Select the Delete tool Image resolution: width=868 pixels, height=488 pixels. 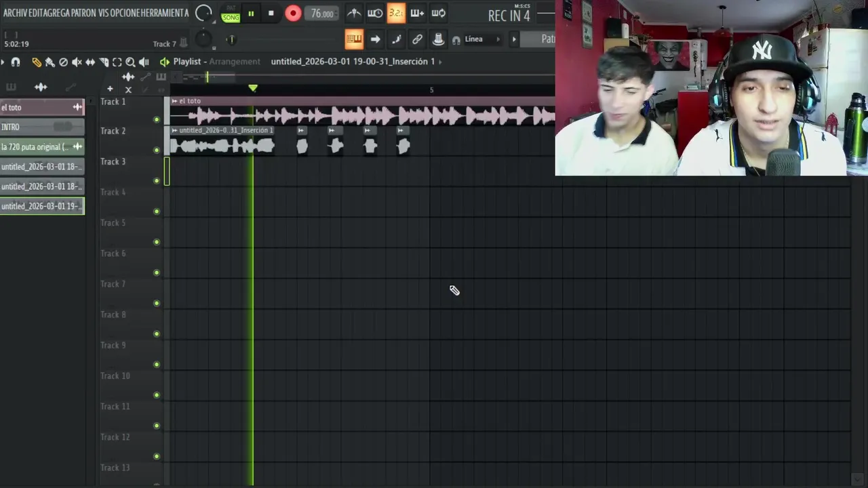coord(63,62)
